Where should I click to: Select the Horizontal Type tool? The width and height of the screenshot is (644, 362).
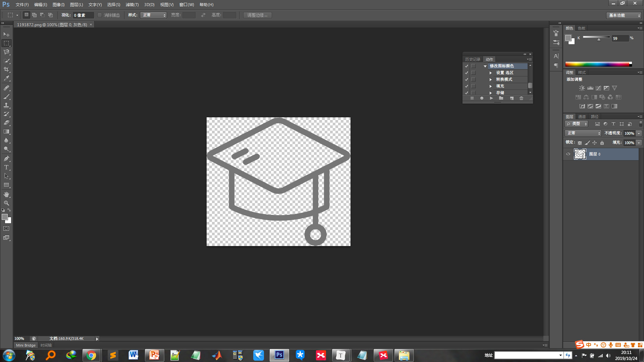(x=6, y=167)
